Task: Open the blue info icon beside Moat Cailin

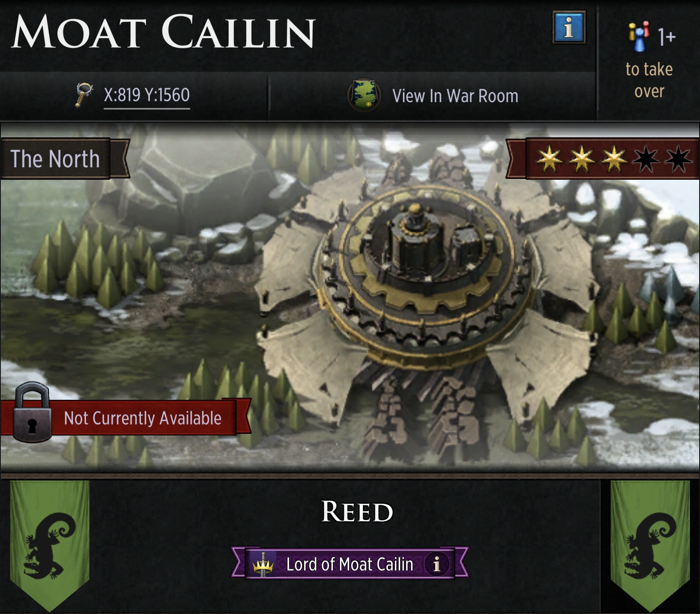Action: (x=569, y=28)
